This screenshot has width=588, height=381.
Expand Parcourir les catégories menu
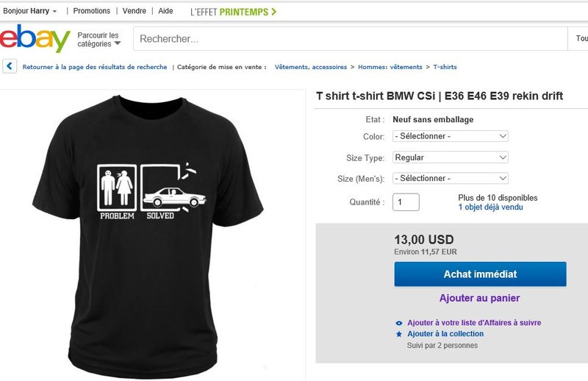[99, 39]
